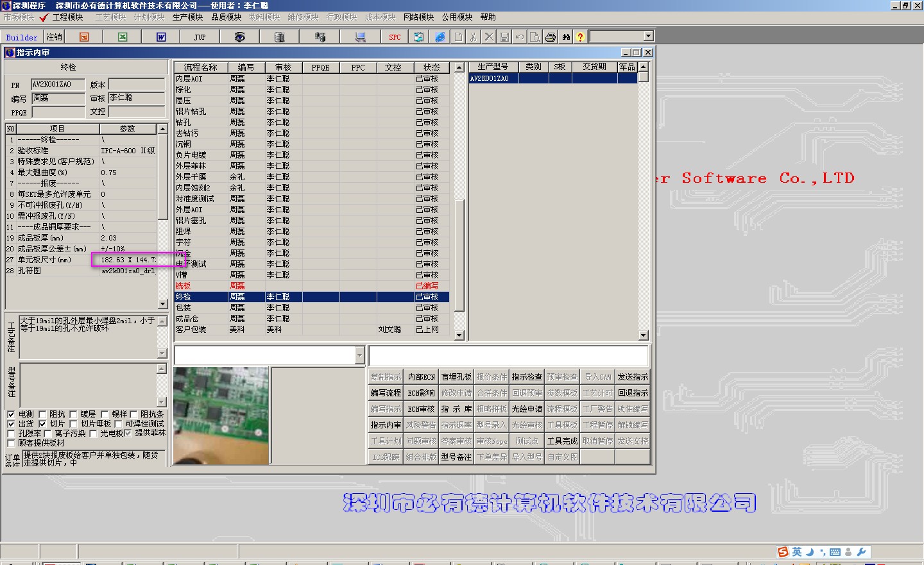Open the Excel icon in toolbar
This screenshot has width=924, height=565.
[x=123, y=37]
